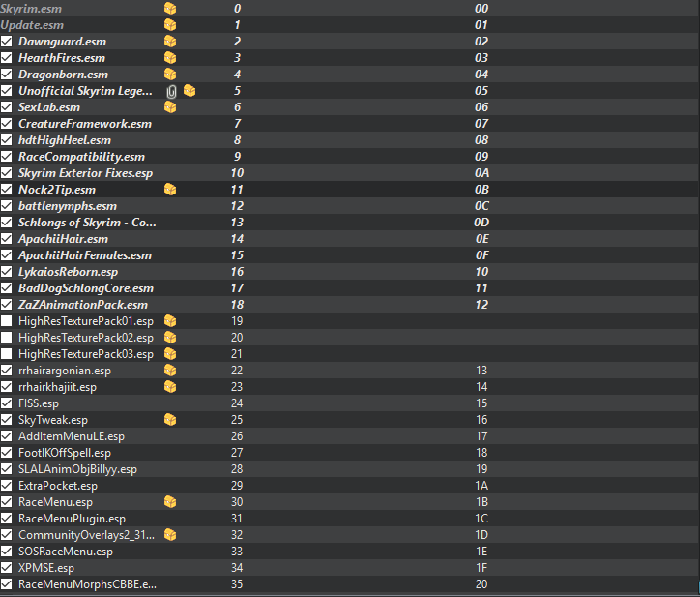Select hdtHighHeel.esm in the list
This screenshot has width=700, height=597.
click(65, 140)
